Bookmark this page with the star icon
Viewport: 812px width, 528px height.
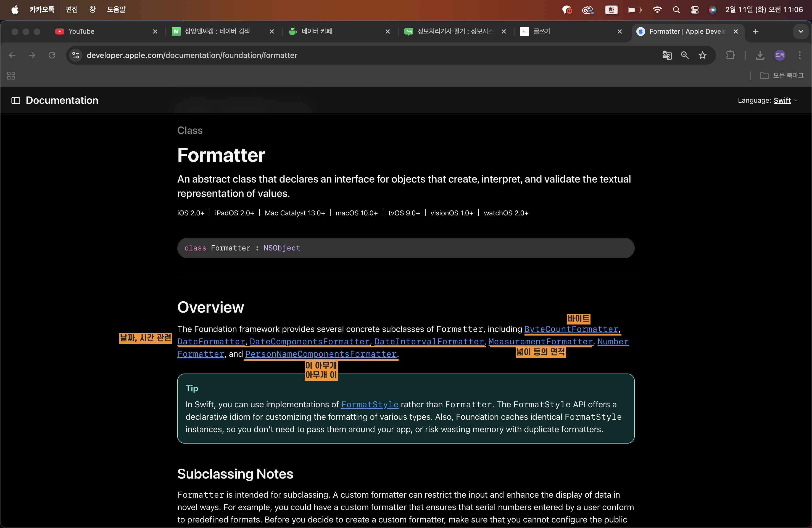click(702, 55)
